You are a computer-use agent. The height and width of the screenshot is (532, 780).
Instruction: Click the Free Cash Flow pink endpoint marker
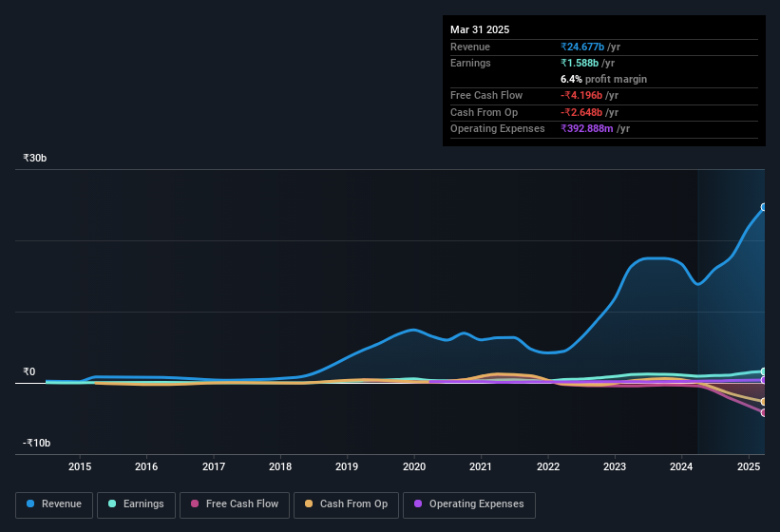[x=764, y=412]
